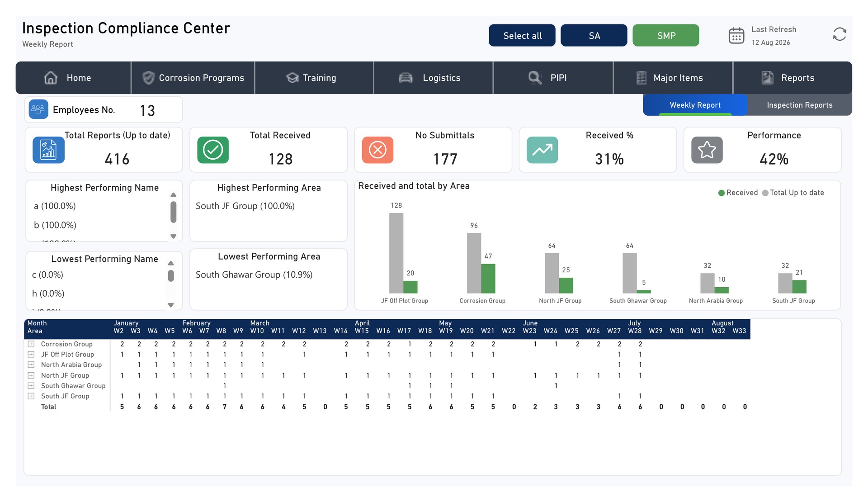
Task: Select the green JF Off Plot Group received bar
Action: click(410, 287)
